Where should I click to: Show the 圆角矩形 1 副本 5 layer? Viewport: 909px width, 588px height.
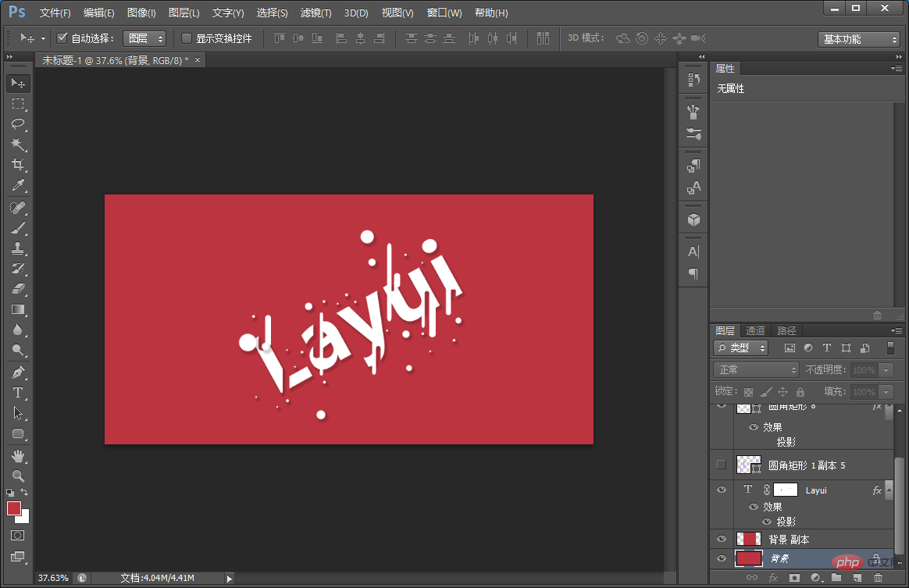tap(721, 465)
